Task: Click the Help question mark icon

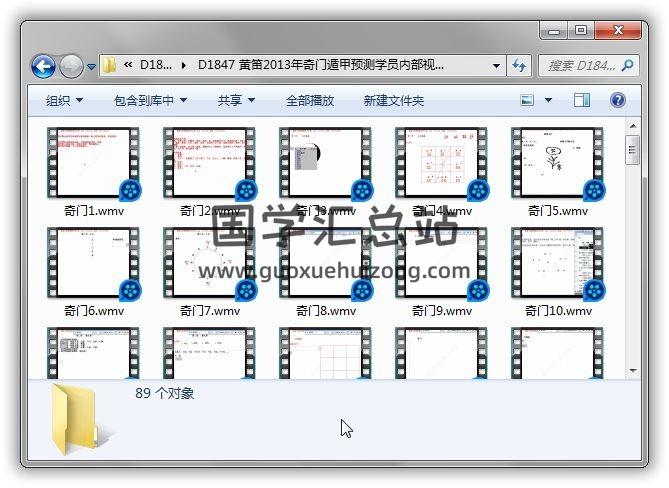Action: [618, 100]
